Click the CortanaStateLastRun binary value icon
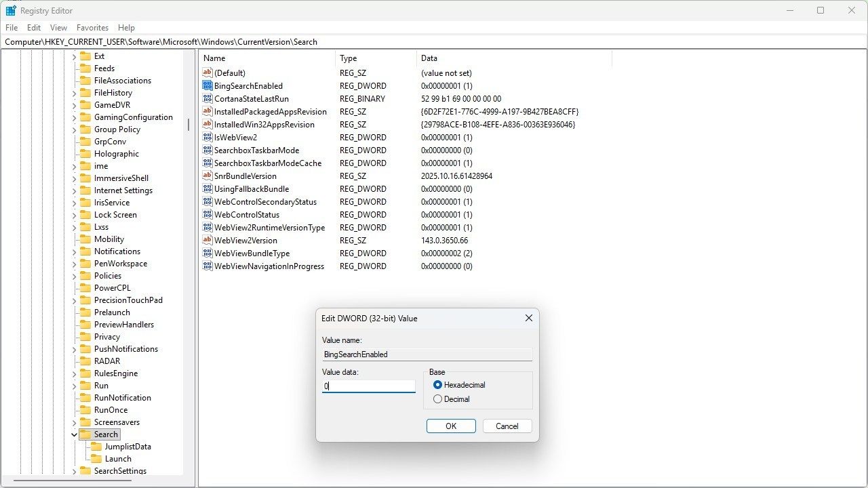This screenshot has height=488, width=868. tap(208, 99)
